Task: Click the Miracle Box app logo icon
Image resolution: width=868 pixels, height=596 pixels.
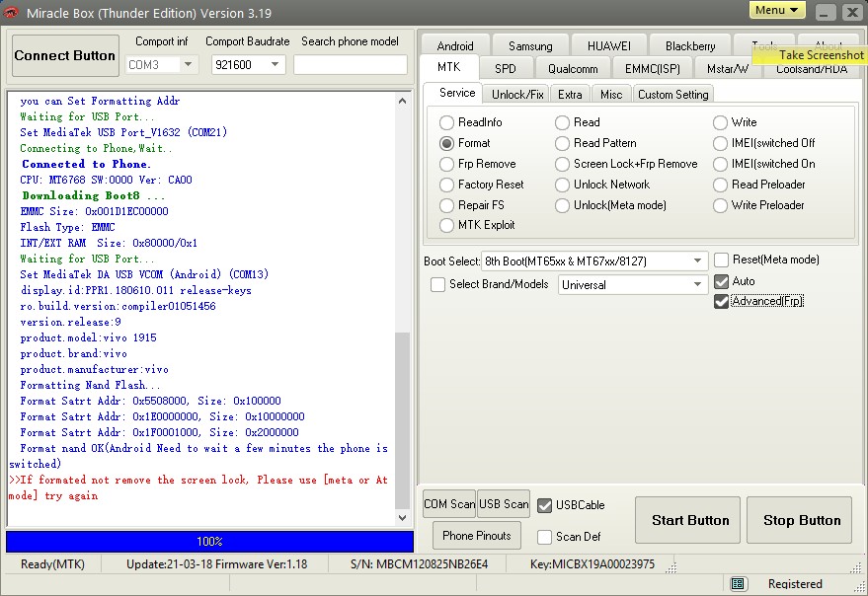Action: [11, 12]
